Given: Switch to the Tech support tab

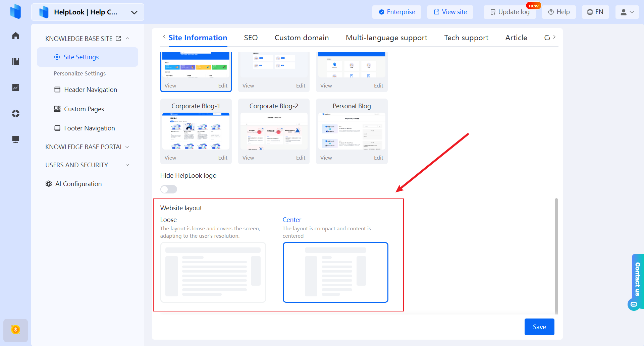Looking at the screenshot, I should click(x=466, y=38).
